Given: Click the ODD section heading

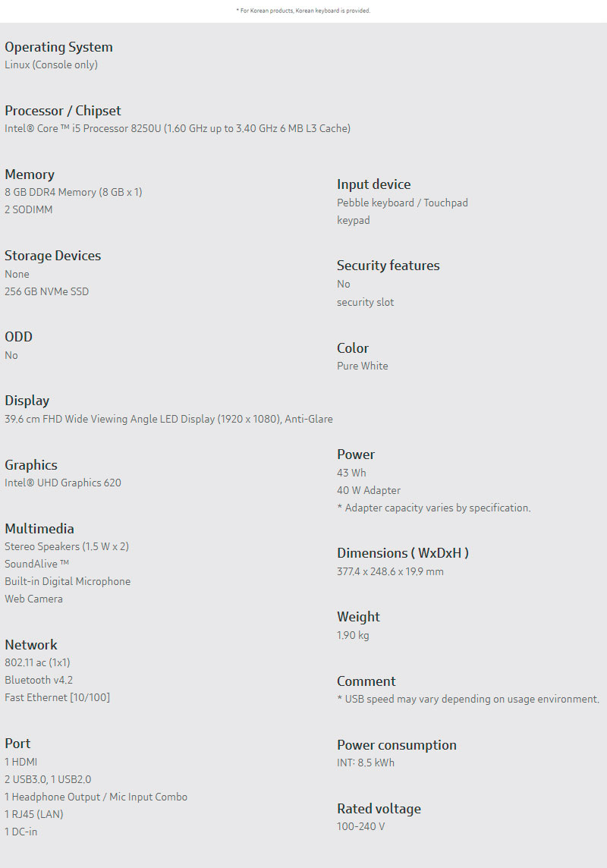Looking at the screenshot, I should click(x=18, y=337).
